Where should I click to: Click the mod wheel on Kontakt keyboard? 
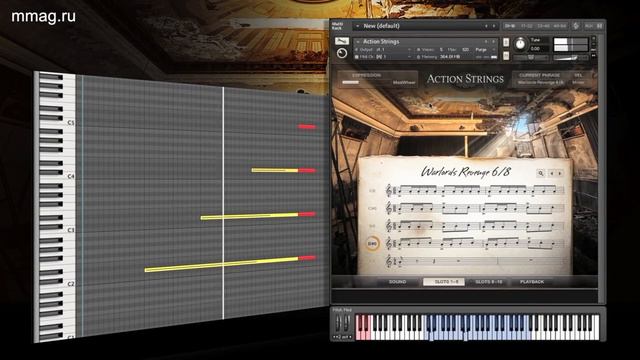click(346, 324)
